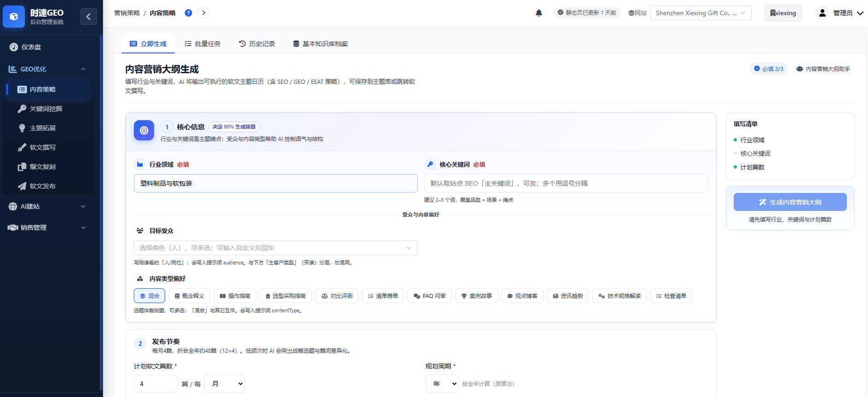
Task: Click the breadcrumb forward arrow button
Action: tap(203, 13)
